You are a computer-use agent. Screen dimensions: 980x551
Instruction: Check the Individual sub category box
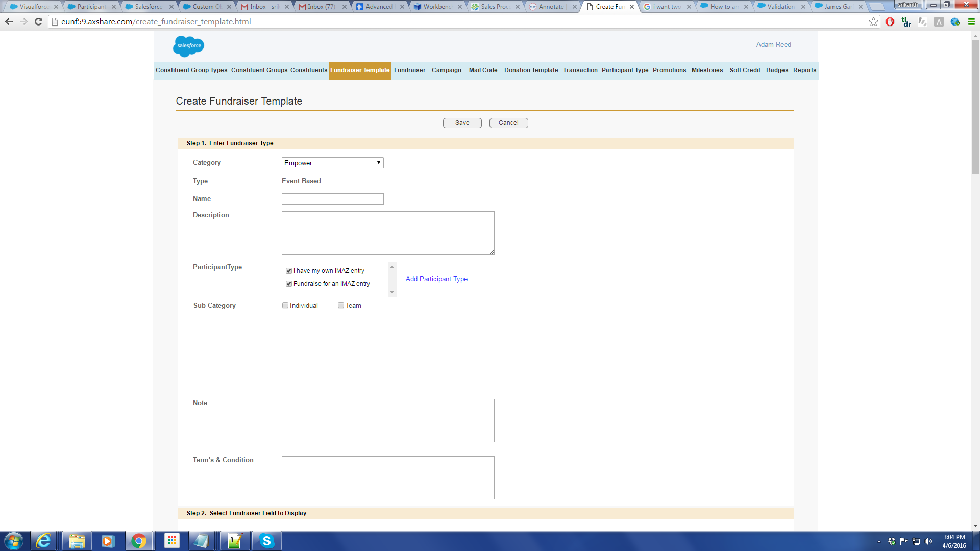pyautogui.click(x=285, y=305)
